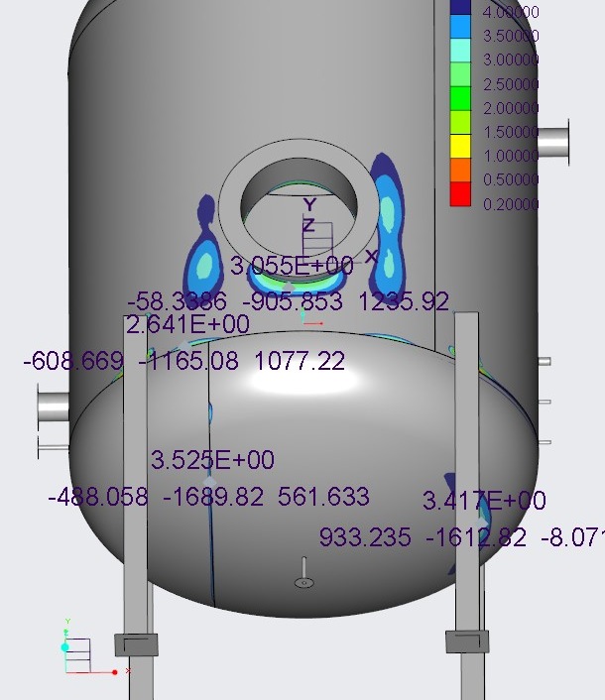
Task: Click the yellow 1.00000 legend swatch
Action: 460,147
